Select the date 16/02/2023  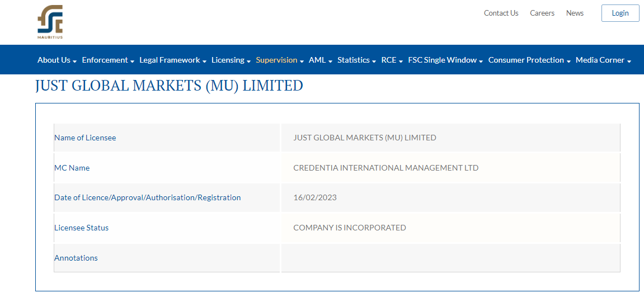click(315, 198)
